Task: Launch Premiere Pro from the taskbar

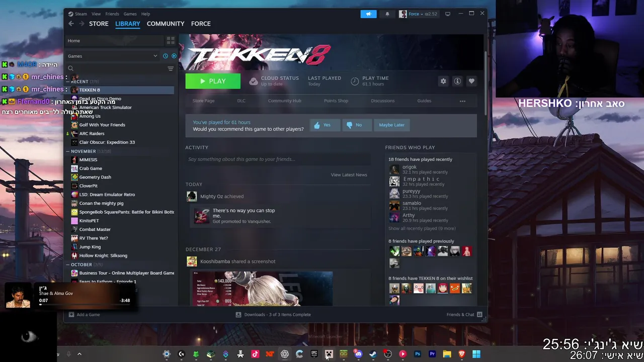Action: 432,354
